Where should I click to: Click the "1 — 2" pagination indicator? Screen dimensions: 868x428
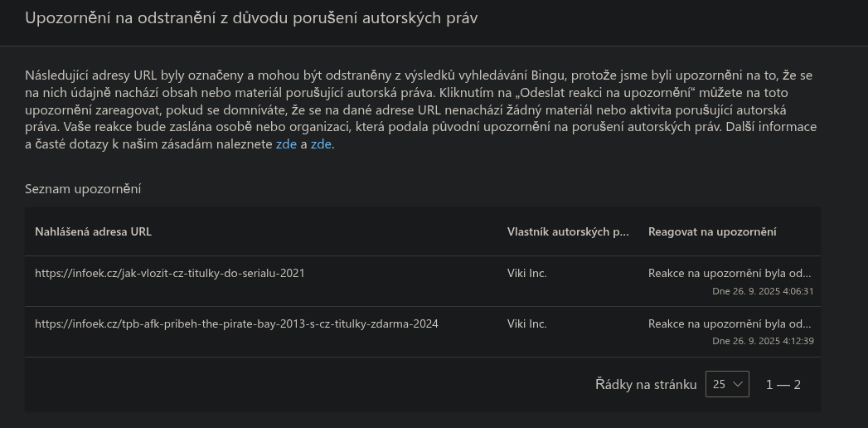coord(783,384)
